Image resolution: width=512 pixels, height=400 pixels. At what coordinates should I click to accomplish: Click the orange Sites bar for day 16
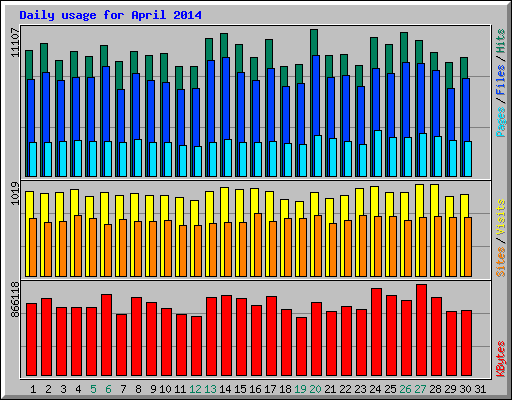(258, 245)
